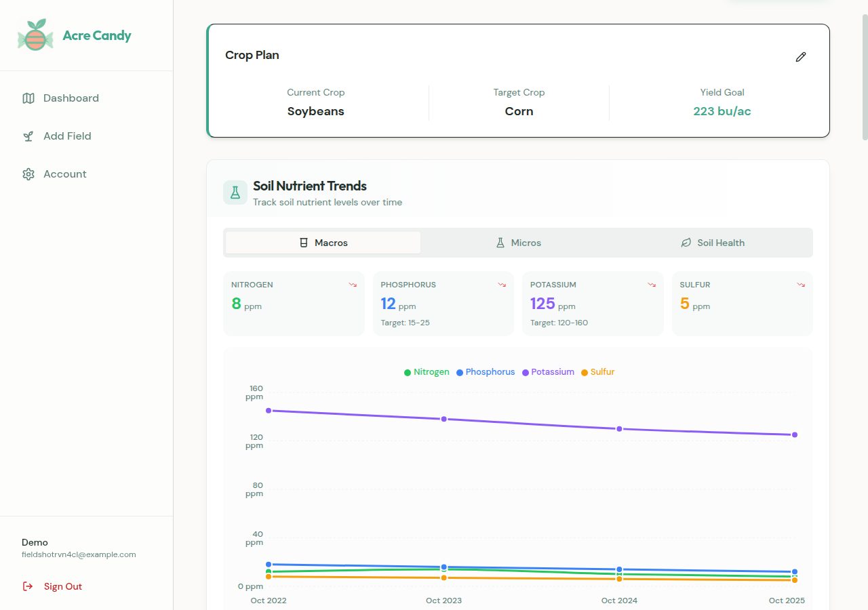Click the Phosphorus downward trend icon

(502, 285)
